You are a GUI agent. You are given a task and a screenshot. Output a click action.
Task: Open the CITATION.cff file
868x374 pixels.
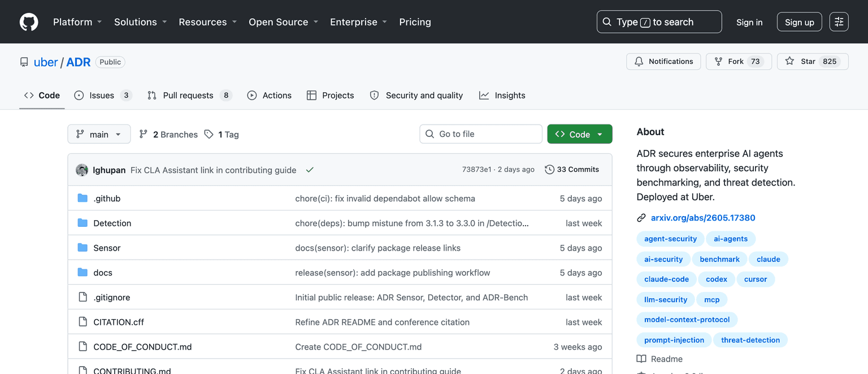(x=119, y=322)
